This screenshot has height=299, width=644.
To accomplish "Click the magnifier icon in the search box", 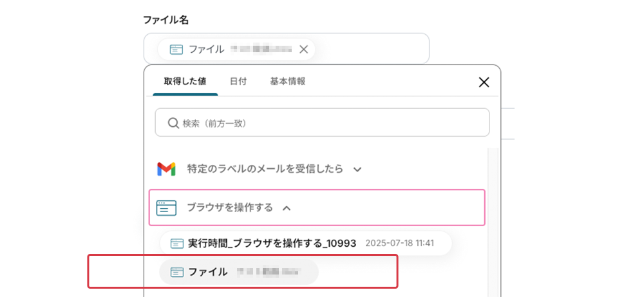I will tap(173, 123).
